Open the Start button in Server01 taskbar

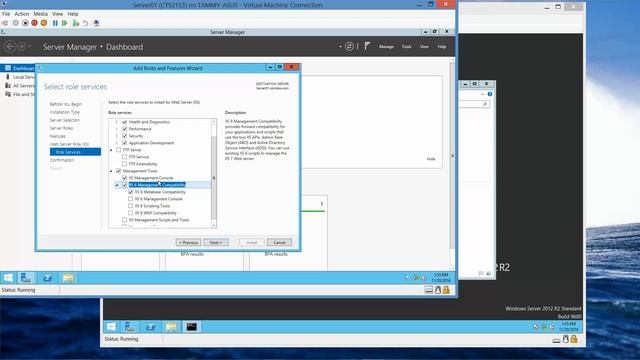(x=8, y=278)
